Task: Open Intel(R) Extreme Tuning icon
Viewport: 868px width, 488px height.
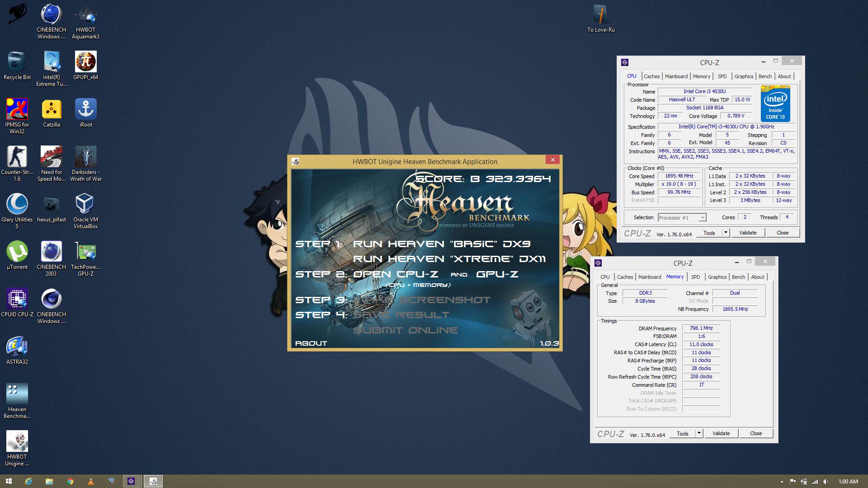Action: (x=51, y=69)
